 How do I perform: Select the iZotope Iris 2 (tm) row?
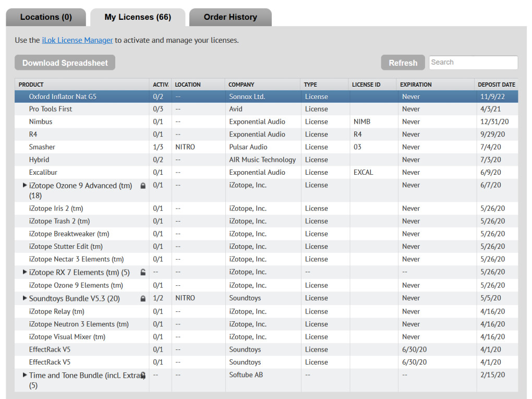267,208
